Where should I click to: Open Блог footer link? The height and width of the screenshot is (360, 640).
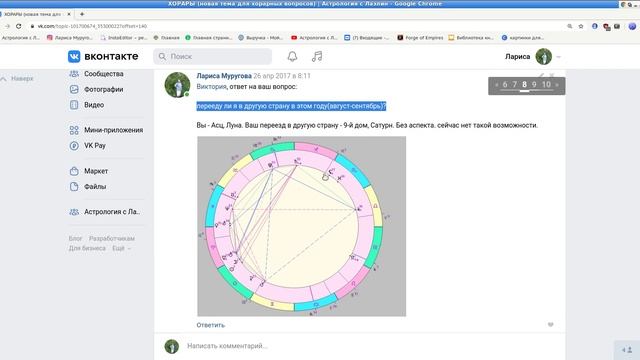pyautogui.click(x=75, y=238)
